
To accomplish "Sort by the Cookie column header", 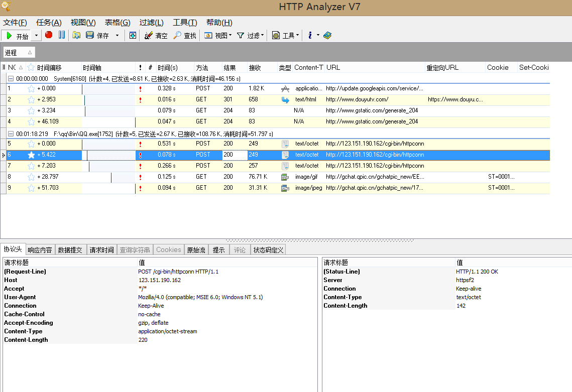I will click(x=498, y=67).
